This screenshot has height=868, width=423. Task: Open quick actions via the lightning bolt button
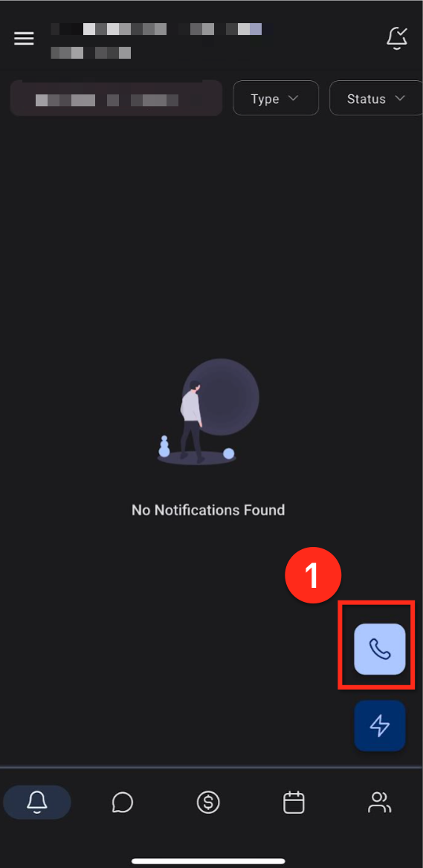(x=380, y=725)
